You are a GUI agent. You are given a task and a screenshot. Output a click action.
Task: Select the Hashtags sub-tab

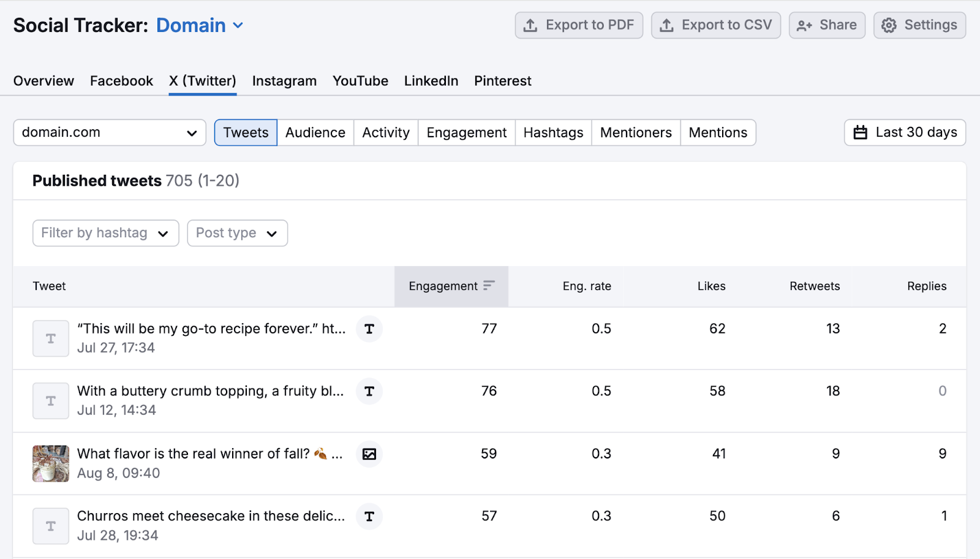[x=554, y=132]
